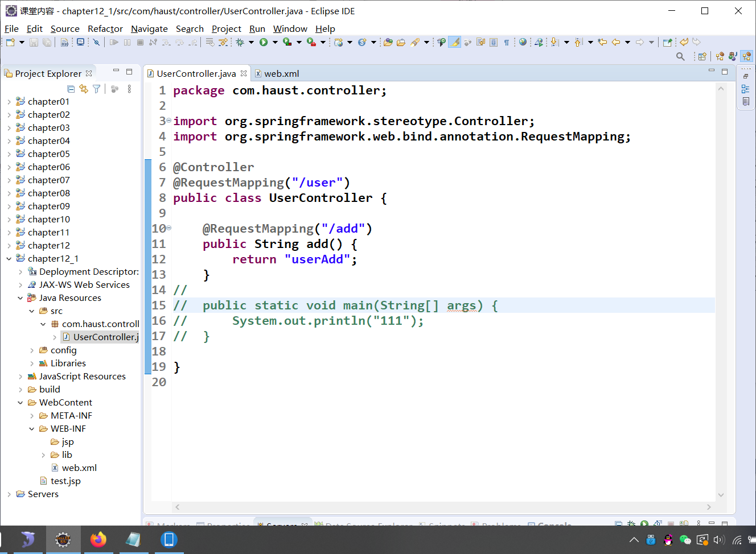Click the Debug bug icon
756x554 pixels.
(x=240, y=42)
